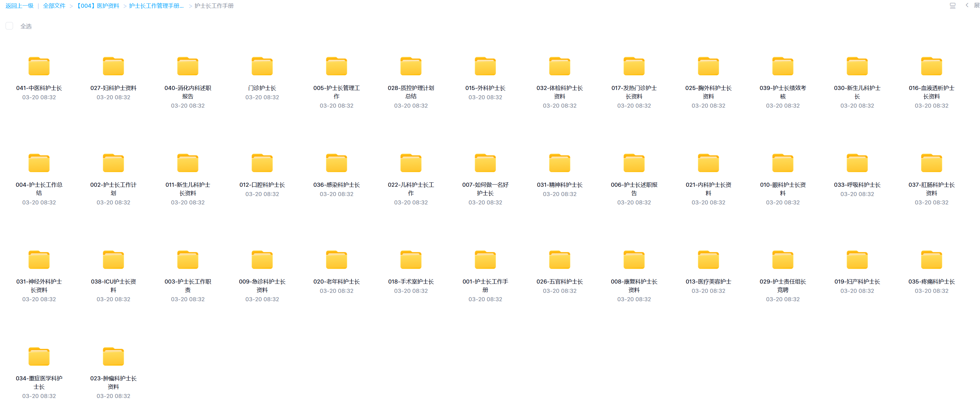This screenshot has width=980, height=407.
Task: Select folder 034-重症医学科护士长
Action: 39,357
